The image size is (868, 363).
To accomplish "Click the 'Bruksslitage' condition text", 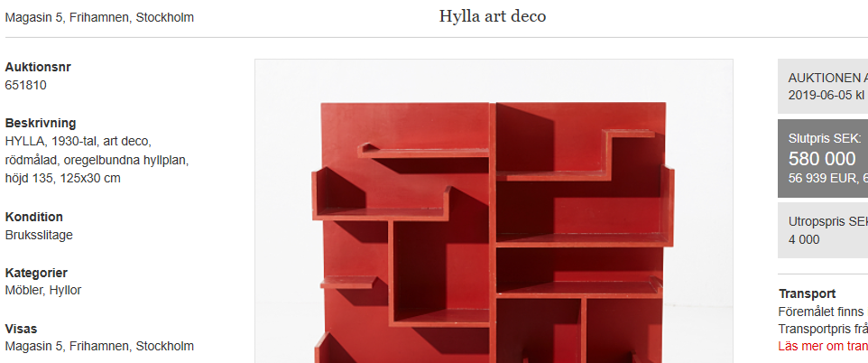I will click(x=39, y=235).
